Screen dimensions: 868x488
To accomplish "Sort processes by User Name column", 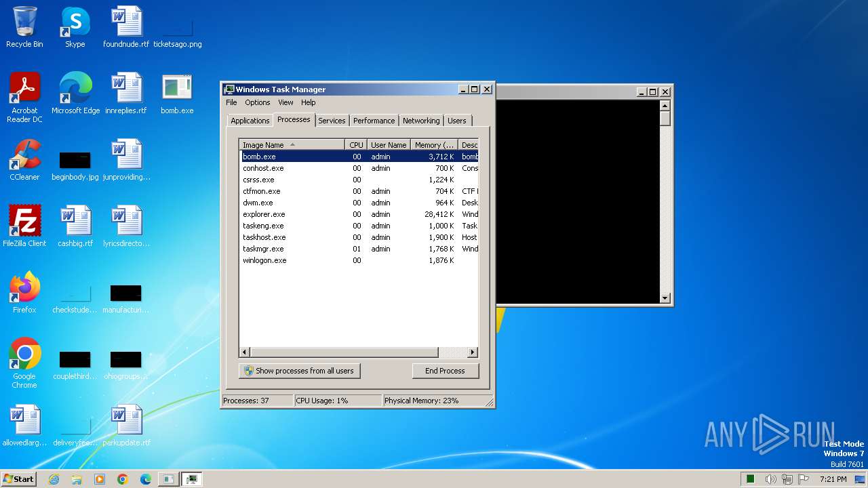I will point(389,145).
